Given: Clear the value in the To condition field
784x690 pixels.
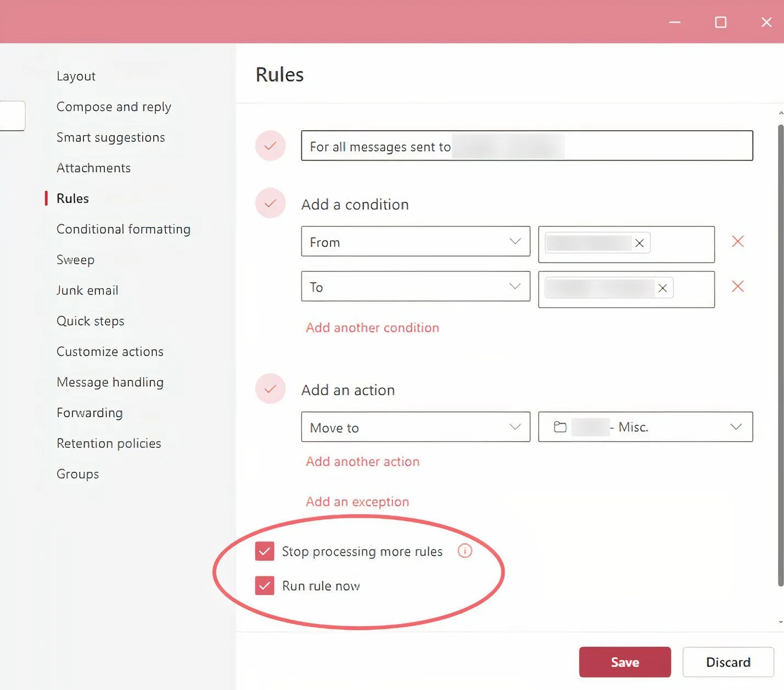Looking at the screenshot, I should (663, 287).
